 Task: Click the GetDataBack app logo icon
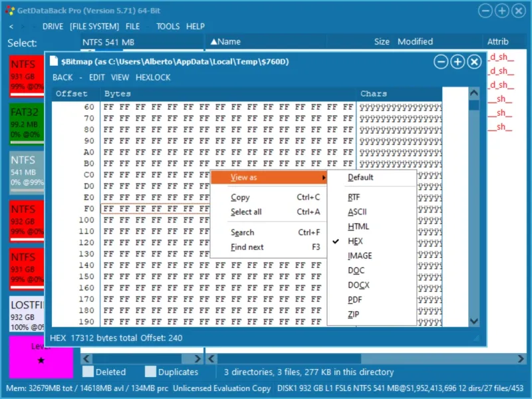tap(10, 11)
